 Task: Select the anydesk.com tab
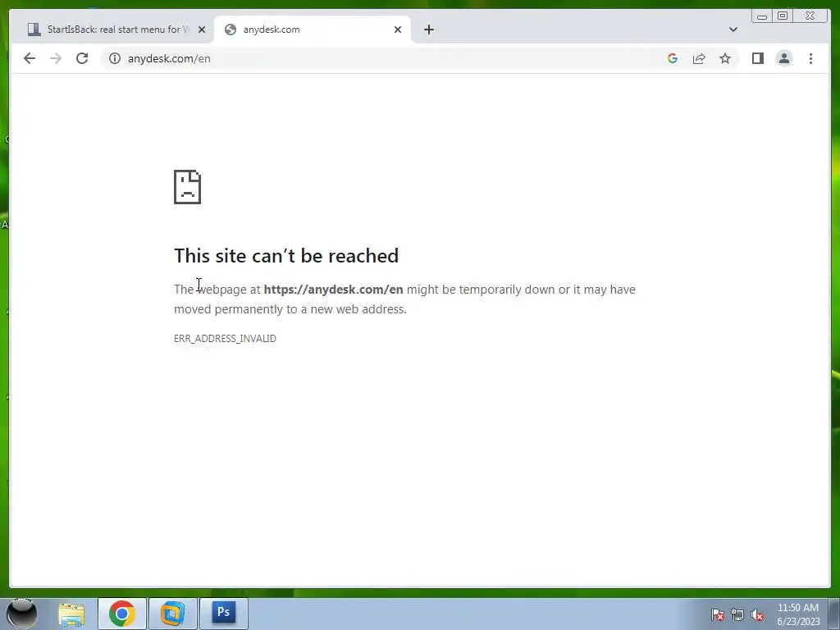pos(313,30)
